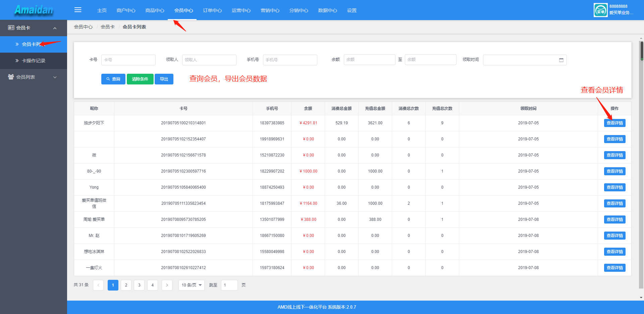Click the page vertical scrollbar
This screenshot has width=644, height=314.
coord(642,51)
